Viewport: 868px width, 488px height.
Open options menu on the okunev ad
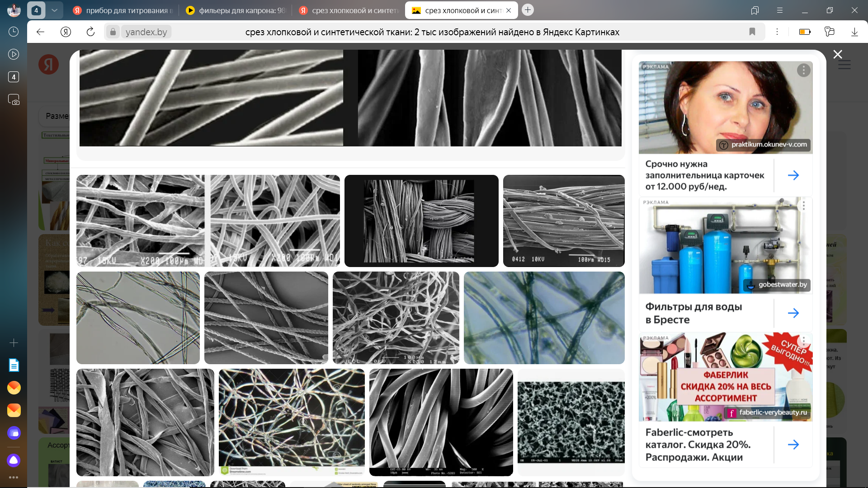coord(803,70)
